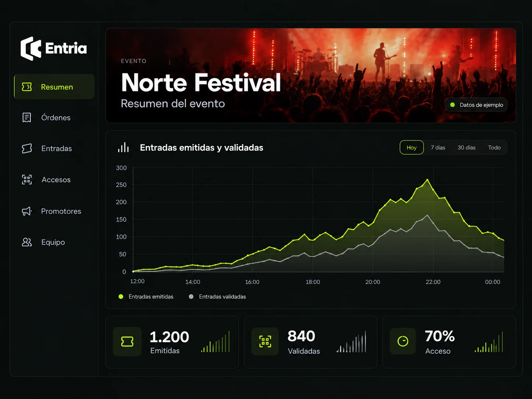The height and width of the screenshot is (399, 532).
Task: Click the ticket icon on Emitidas card
Action: (127, 341)
